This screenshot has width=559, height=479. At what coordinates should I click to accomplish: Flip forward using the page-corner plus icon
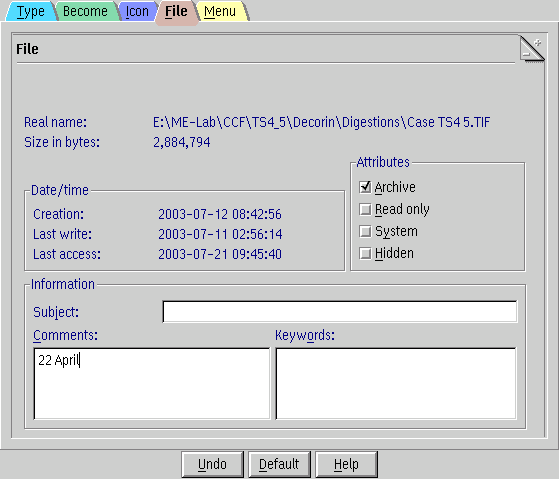[538, 43]
